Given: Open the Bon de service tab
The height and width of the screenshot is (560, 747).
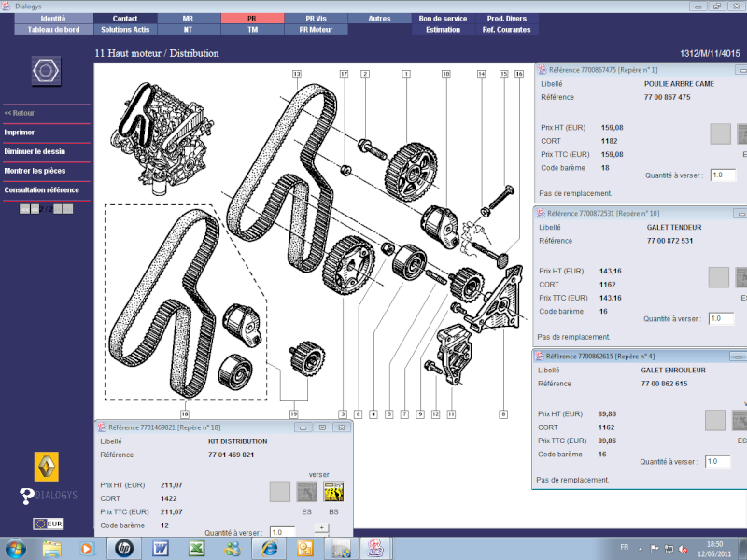Looking at the screenshot, I should [444, 19].
